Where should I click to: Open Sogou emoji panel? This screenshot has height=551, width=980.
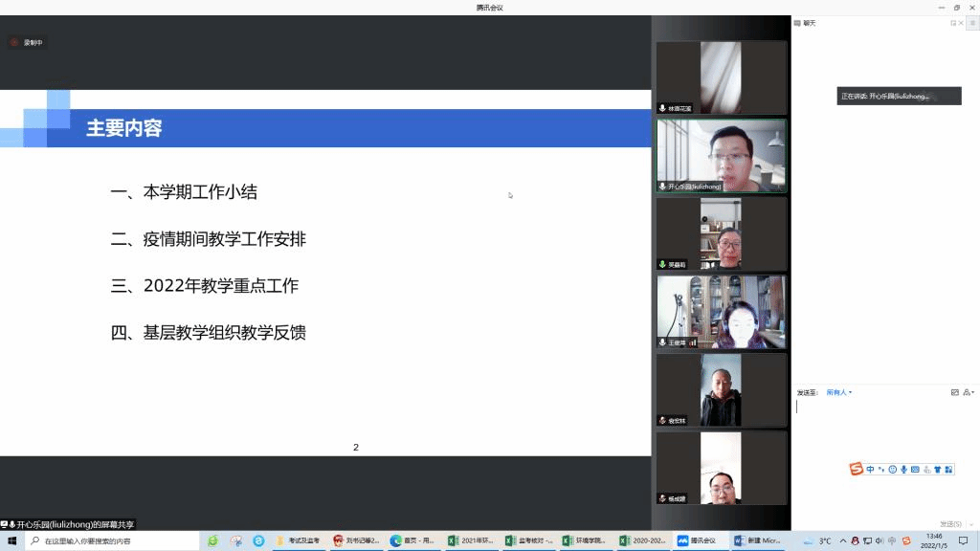892,469
